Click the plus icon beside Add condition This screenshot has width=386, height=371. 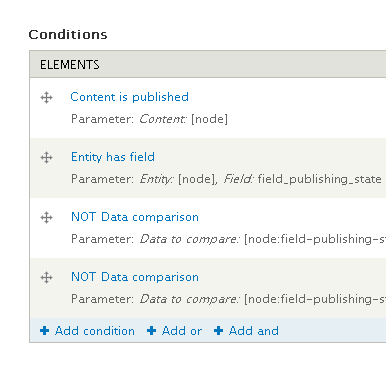(x=44, y=331)
